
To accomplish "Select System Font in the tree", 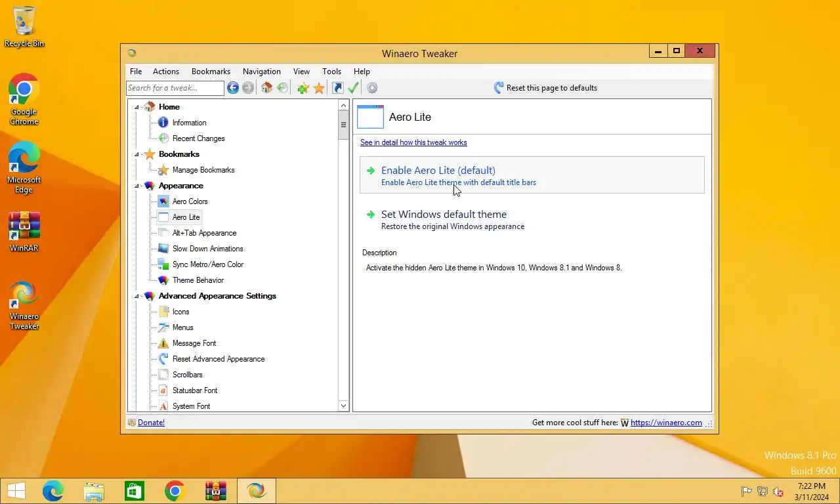I will coord(191,406).
